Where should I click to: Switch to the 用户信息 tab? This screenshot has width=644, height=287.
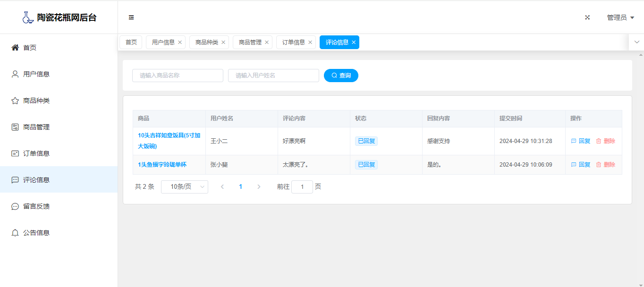point(163,42)
